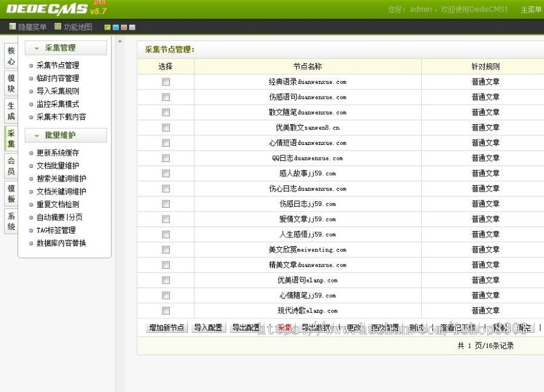Click the 隐藏菜单 hide-menu icon
This screenshot has width=544, height=392.
pyautogui.click(x=12, y=27)
